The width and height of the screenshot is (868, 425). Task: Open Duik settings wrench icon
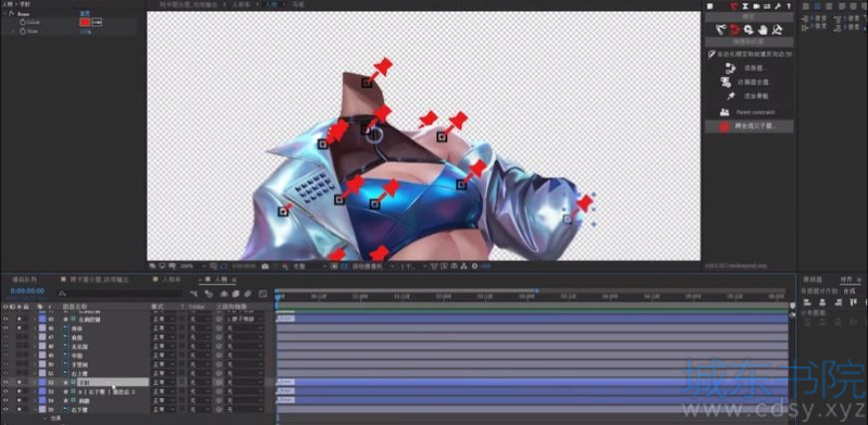tap(778, 6)
